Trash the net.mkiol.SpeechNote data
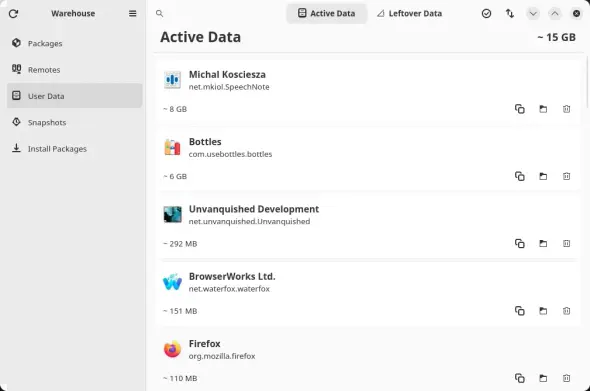The height and width of the screenshot is (391, 590). tap(566, 109)
